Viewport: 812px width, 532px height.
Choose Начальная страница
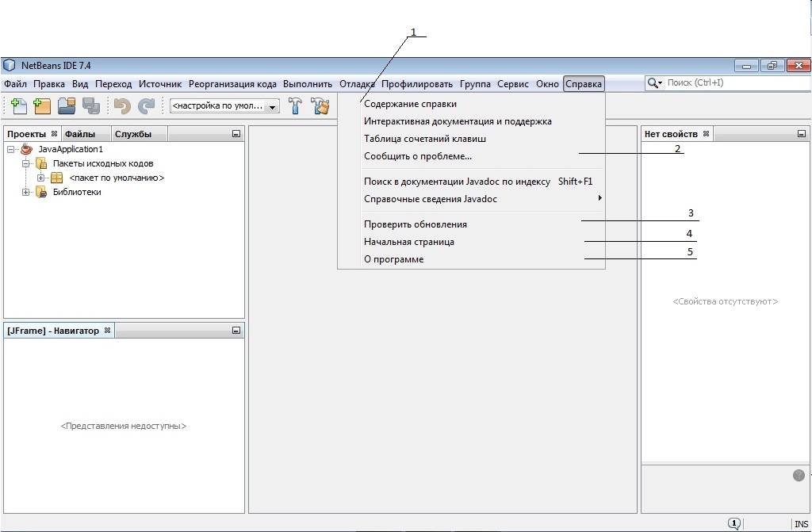pyautogui.click(x=471, y=241)
